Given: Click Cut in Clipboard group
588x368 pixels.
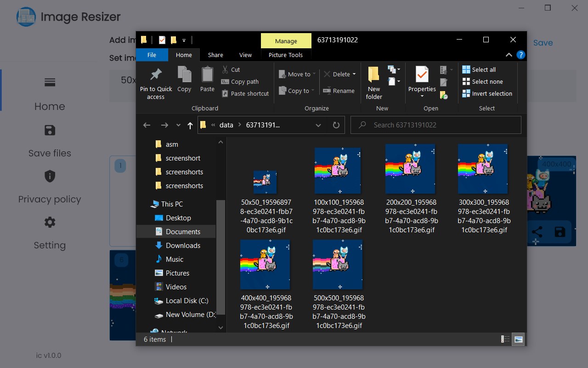Looking at the screenshot, I should pos(231,69).
